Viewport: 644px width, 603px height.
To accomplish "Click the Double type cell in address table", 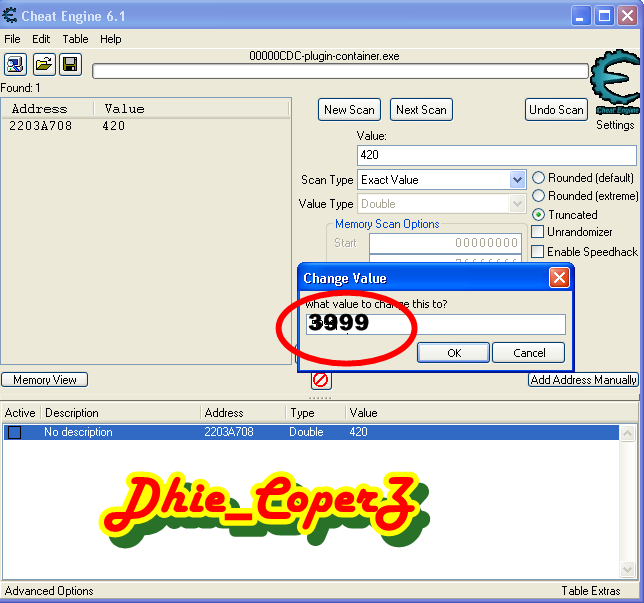I will click(x=306, y=432).
